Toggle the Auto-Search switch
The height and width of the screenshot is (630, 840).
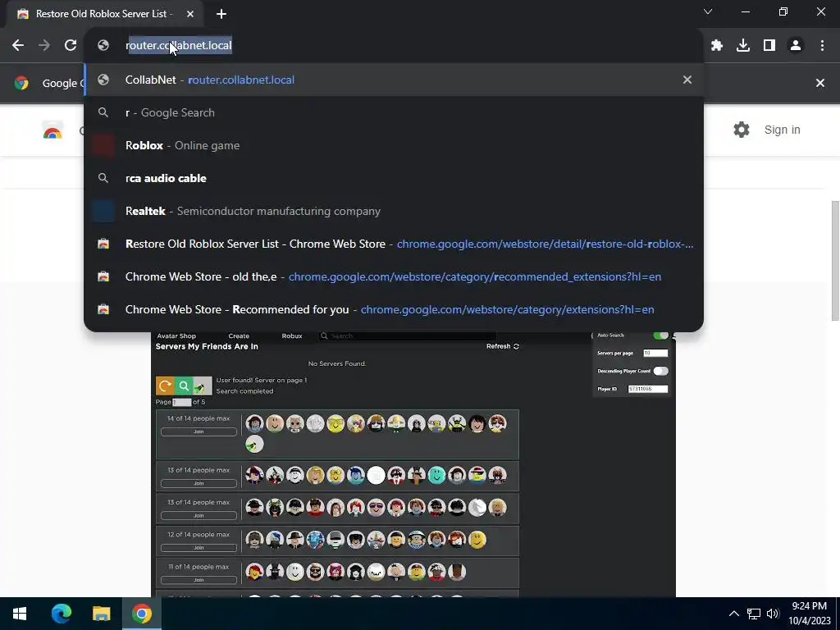pyautogui.click(x=661, y=336)
